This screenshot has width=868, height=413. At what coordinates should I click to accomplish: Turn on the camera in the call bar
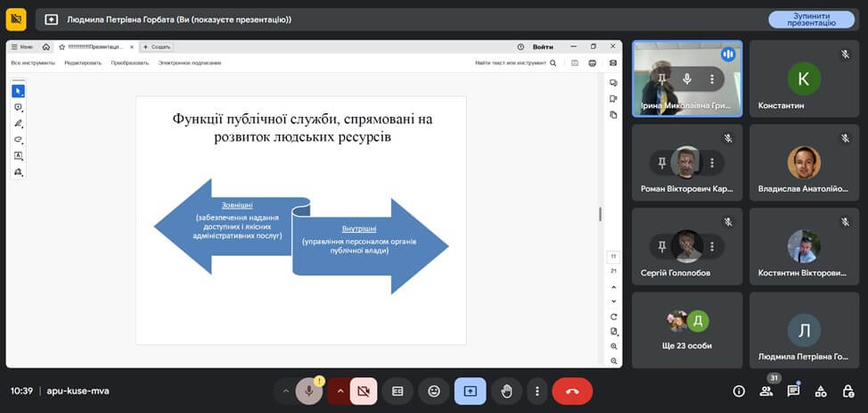[363, 391]
